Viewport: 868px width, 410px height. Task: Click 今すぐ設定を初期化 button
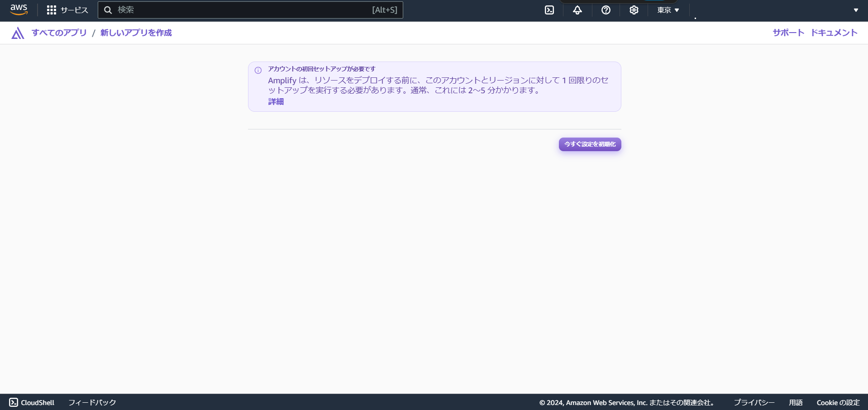(590, 144)
